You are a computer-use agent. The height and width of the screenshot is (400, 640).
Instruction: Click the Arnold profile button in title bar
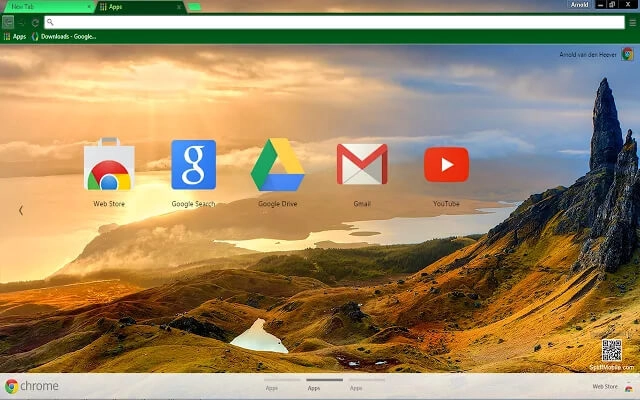pos(580,5)
